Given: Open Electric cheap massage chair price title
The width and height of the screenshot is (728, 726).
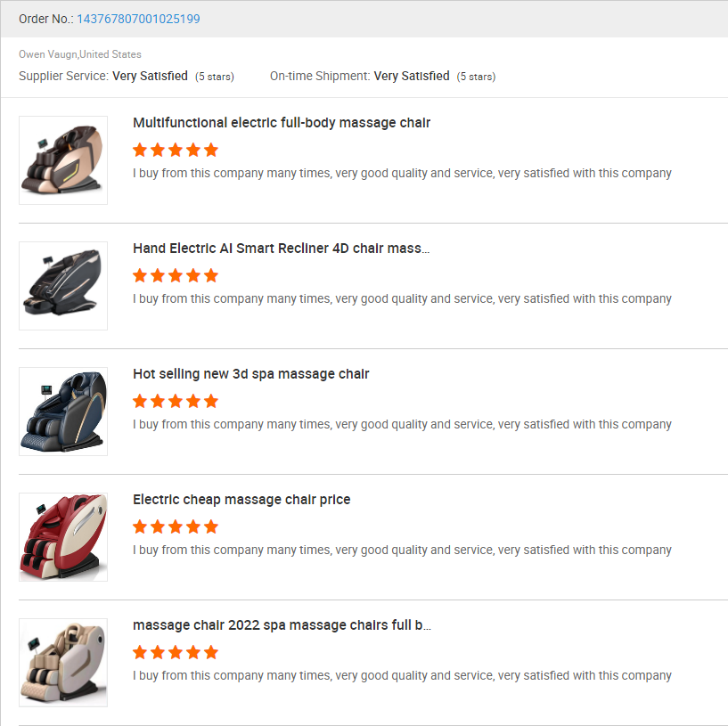Looking at the screenshot, I should [241, 500].
